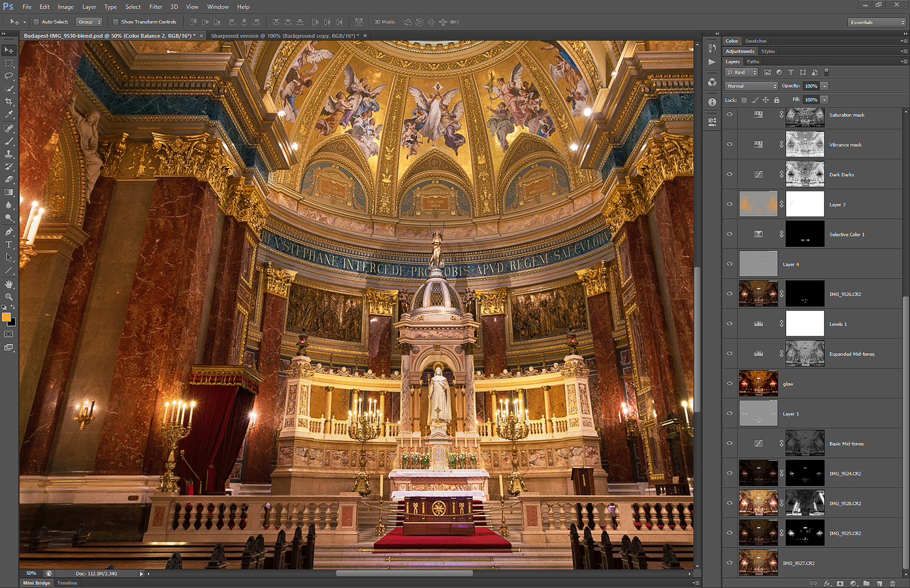Toggle visibility of Selective Color 1
This screenshot has width=910, height=588.
730,234
